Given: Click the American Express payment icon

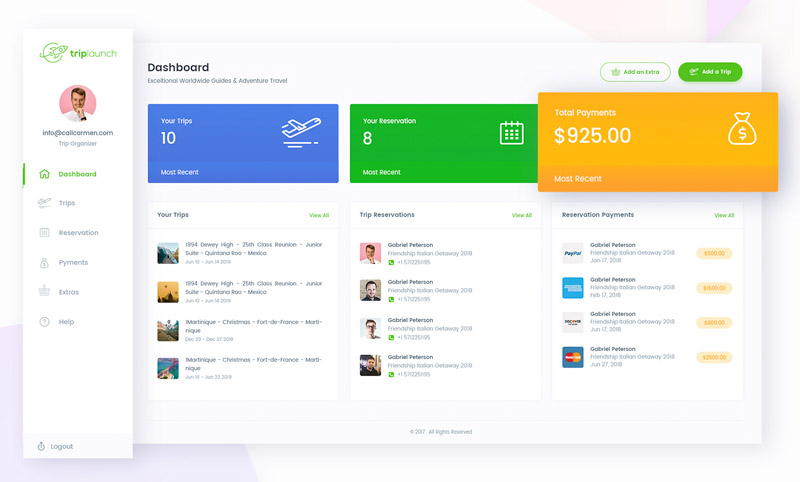Looking at the screenshot, I should click(572, 288).
